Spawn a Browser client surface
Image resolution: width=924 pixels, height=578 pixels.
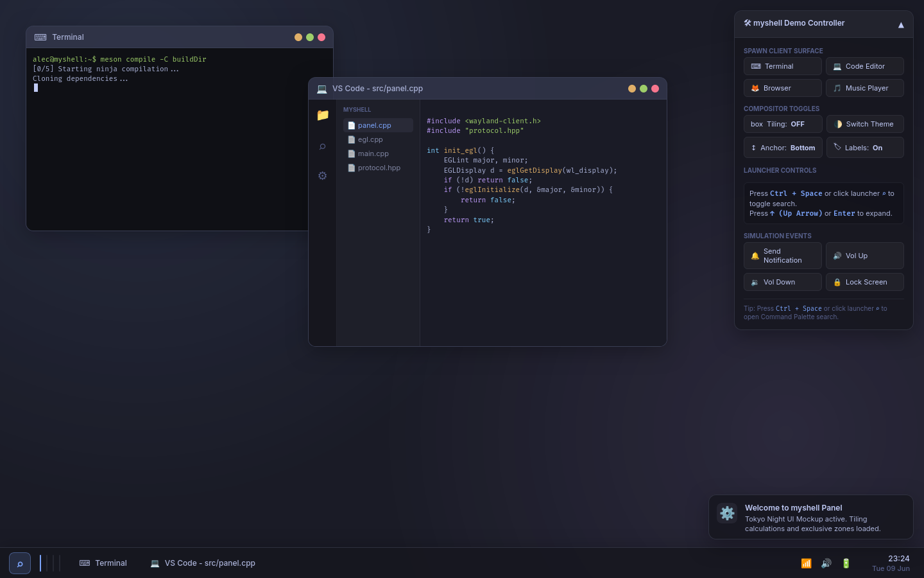pos(783,88)
